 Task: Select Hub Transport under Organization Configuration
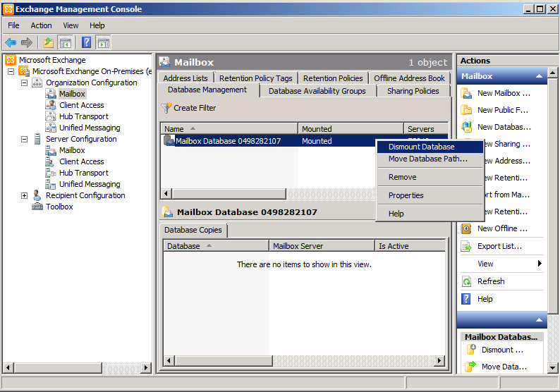pyautogui.click(x=83, y=116)
